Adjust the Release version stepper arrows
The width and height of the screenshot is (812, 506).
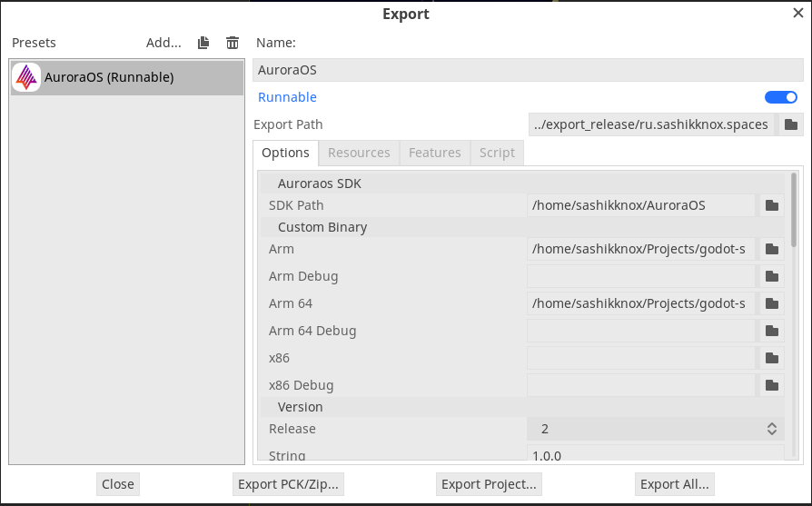pyautogui.click(x=772, y=429)
